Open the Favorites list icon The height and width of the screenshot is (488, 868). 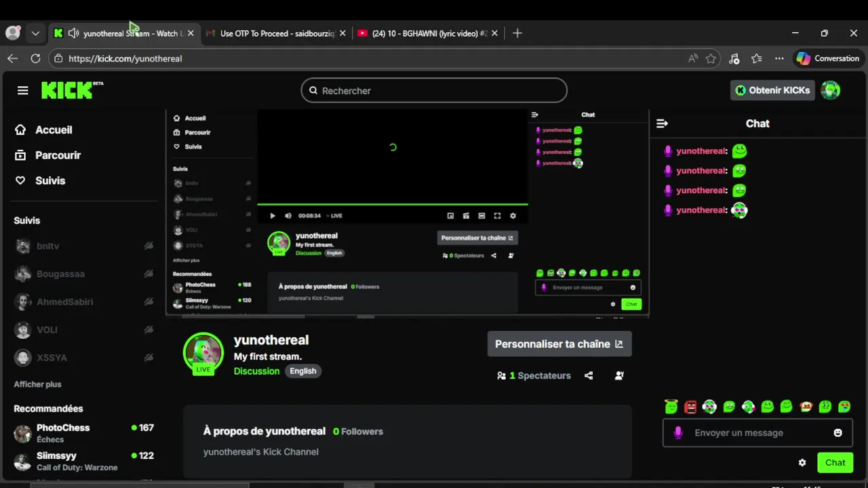tap(757, 58)
